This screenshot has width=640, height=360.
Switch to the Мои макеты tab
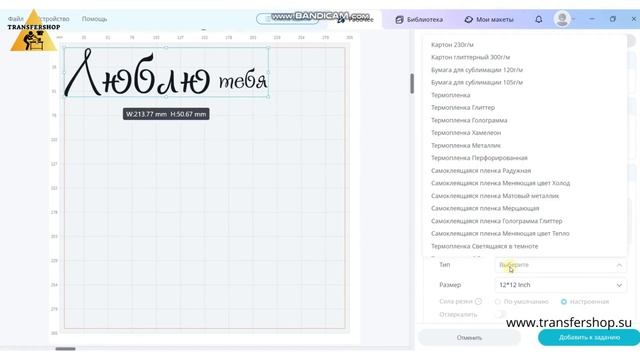tap(489, 20)
